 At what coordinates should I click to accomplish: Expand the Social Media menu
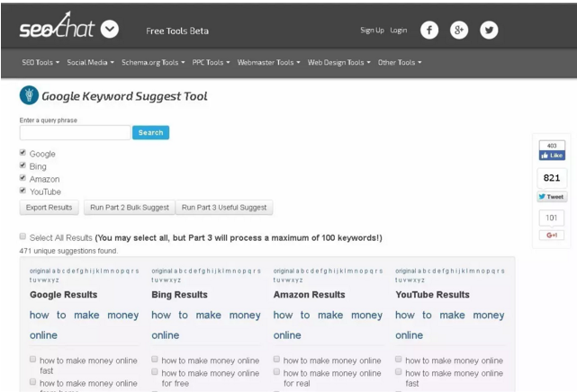[x=91, y=62]
